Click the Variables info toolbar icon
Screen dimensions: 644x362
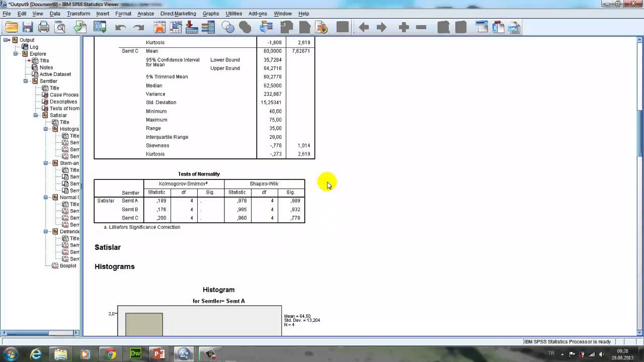208,27
